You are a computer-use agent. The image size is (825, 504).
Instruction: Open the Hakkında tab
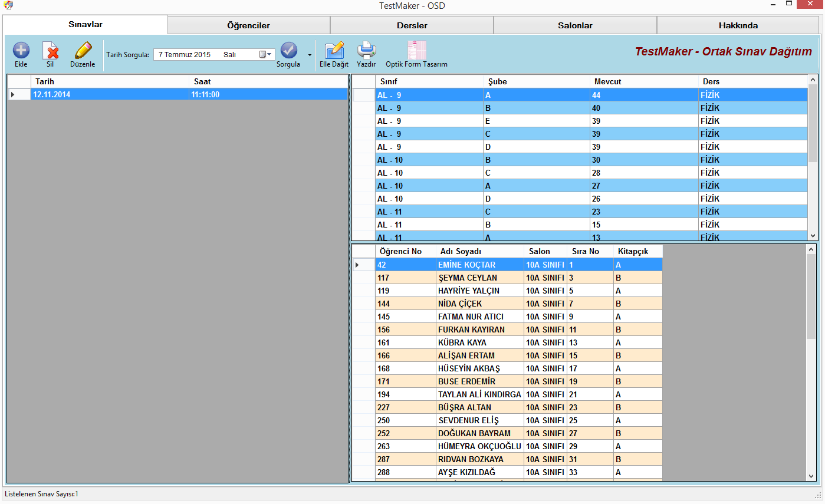738,25
